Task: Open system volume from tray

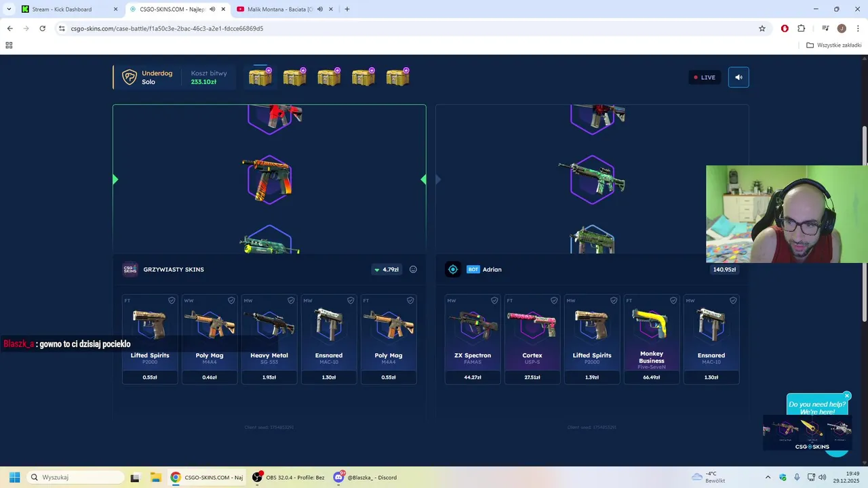Action: [x=823, y=477]
